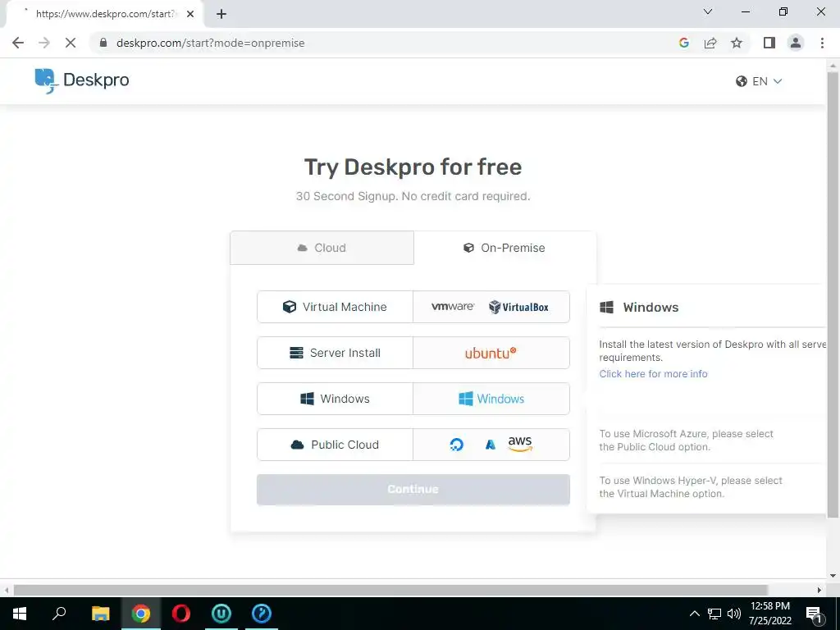Image resolution: width=840 pixels, height=630 pixels.
Task: Switch to the Cloud tab
Action: point(322,248)
